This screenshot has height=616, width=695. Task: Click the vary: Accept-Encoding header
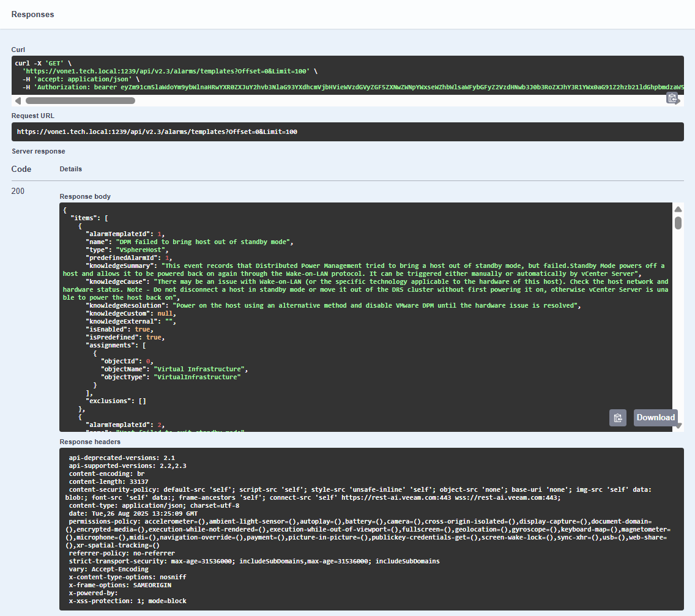click(109, 570)
